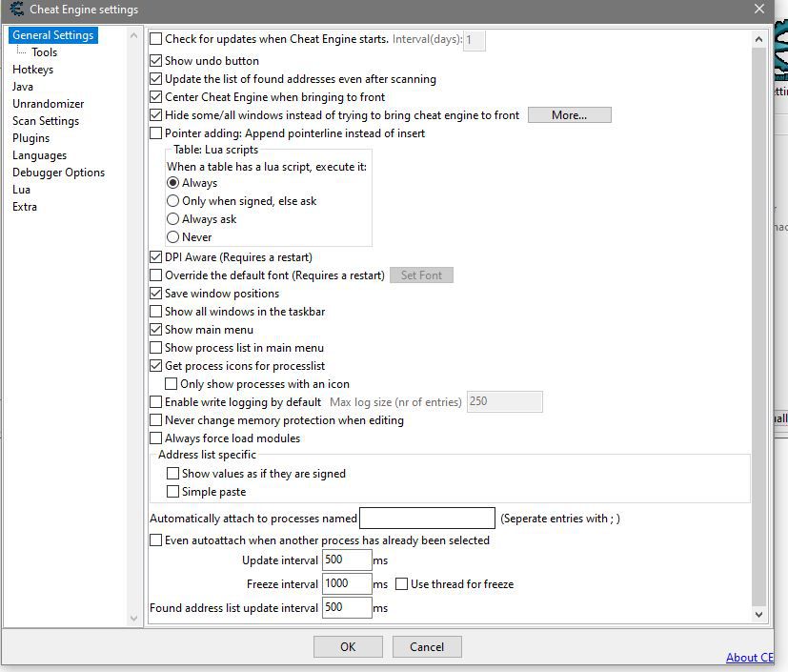This screenshot has width=788, height=672.
Task: Select the Always ask radio option
Action: (x=172, y=219)
